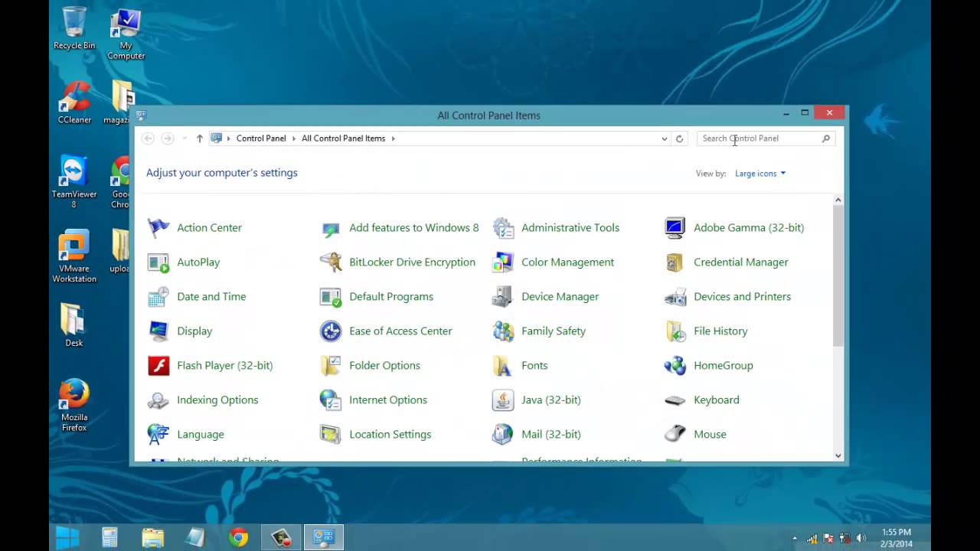The width and height of the screenshot is (980, 551).
Task: Click the Devices and Printers icon
Action: click(675, 296)
